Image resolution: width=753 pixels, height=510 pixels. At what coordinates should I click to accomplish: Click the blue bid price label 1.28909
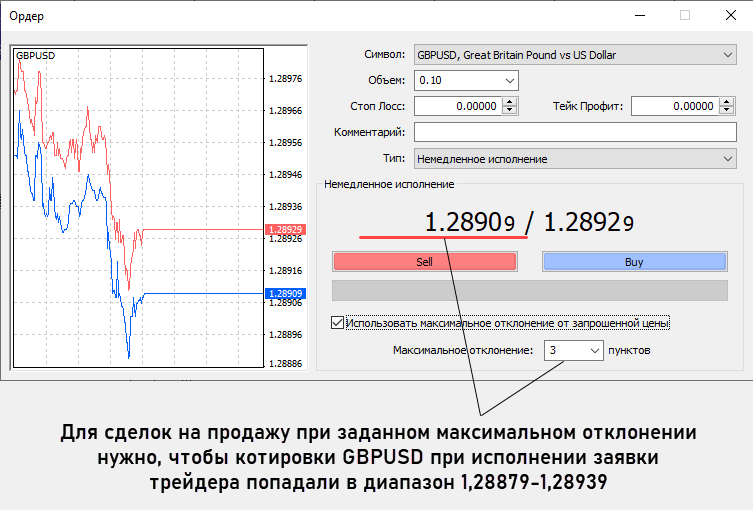click(285, 294)
